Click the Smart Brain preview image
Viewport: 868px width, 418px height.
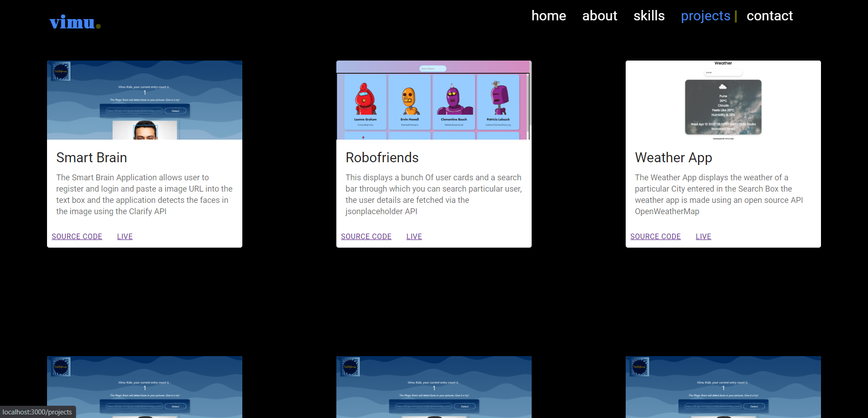144,100
